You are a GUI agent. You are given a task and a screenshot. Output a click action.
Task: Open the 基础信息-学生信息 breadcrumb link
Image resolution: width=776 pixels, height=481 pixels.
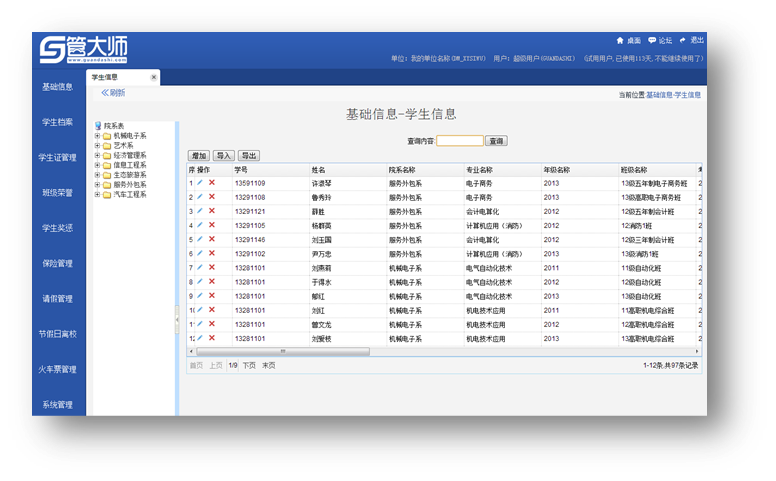(x=674, y=95)
